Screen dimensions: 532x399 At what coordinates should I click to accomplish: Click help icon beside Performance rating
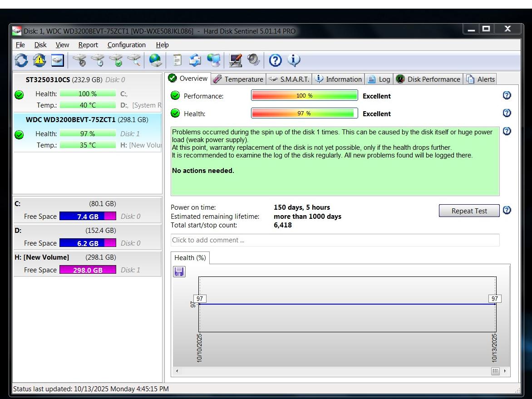507,95
